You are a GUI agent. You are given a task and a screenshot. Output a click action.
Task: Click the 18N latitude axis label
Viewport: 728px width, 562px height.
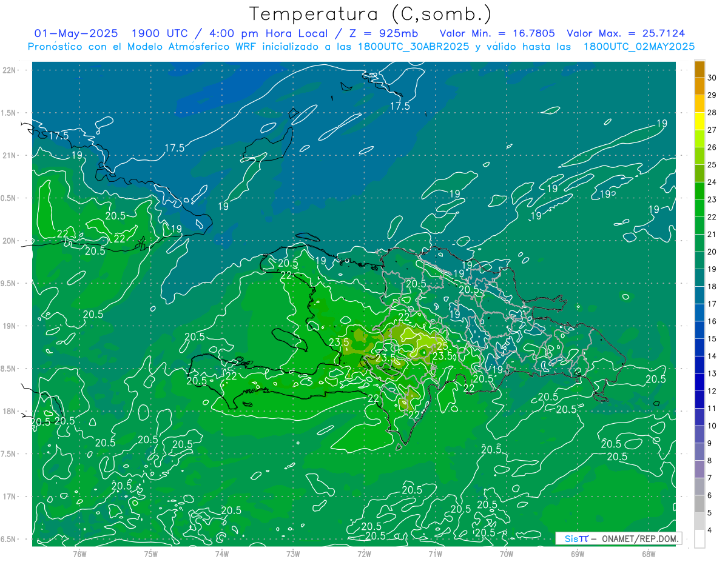click(x=9, y=411)
